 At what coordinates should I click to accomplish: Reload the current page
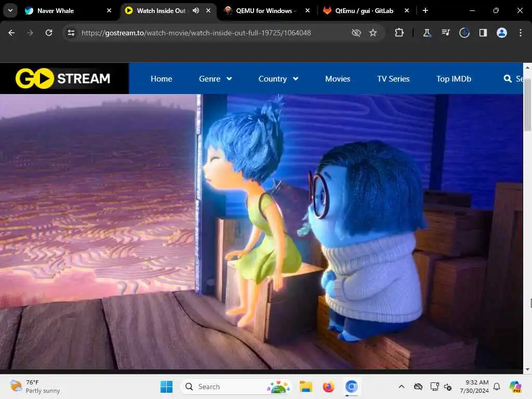pyautogui.click(x=49, y=33)
